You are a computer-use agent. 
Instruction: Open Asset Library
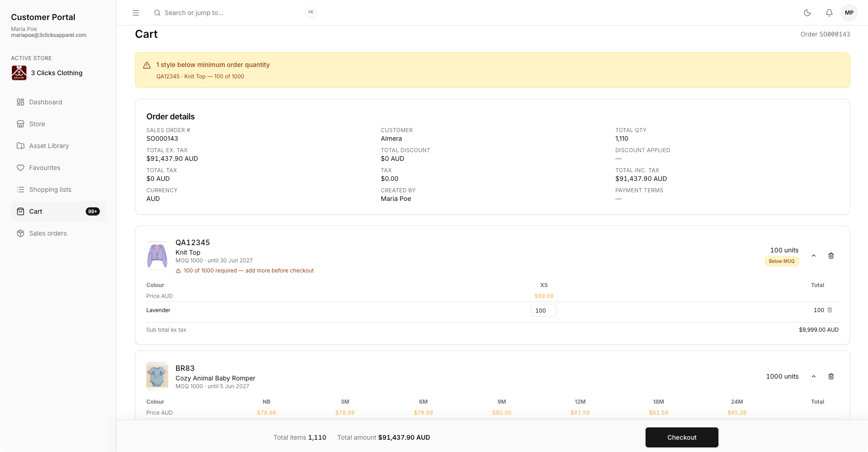(58, 146)
